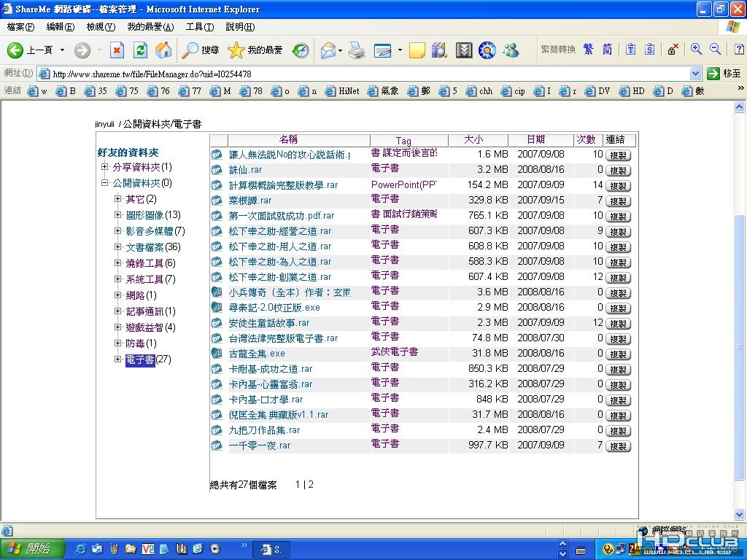The image size is (747, 560).
Task: Open the file 九把刀作品集.rar
Action: pyautogui.click(x=264, y=430)
